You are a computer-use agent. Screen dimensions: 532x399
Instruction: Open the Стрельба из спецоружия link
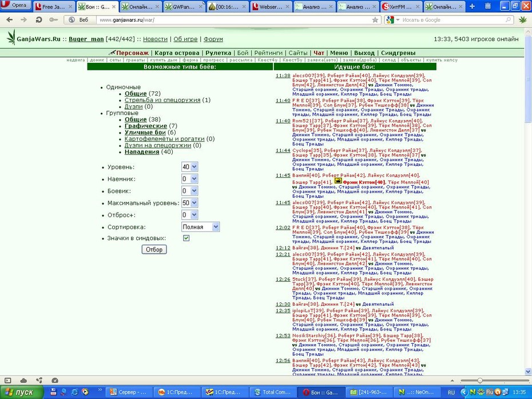tap(162, 100)
